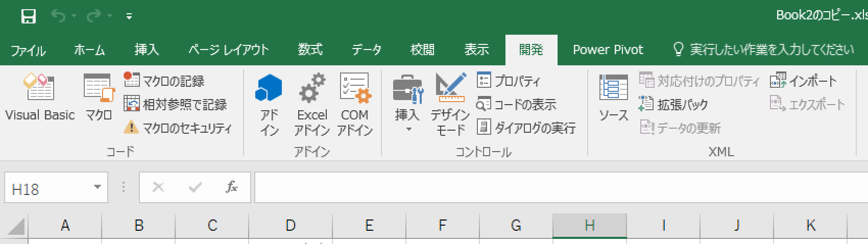
Task: Open the redo history dropdown arrow
Action: (x=110, y=17)
